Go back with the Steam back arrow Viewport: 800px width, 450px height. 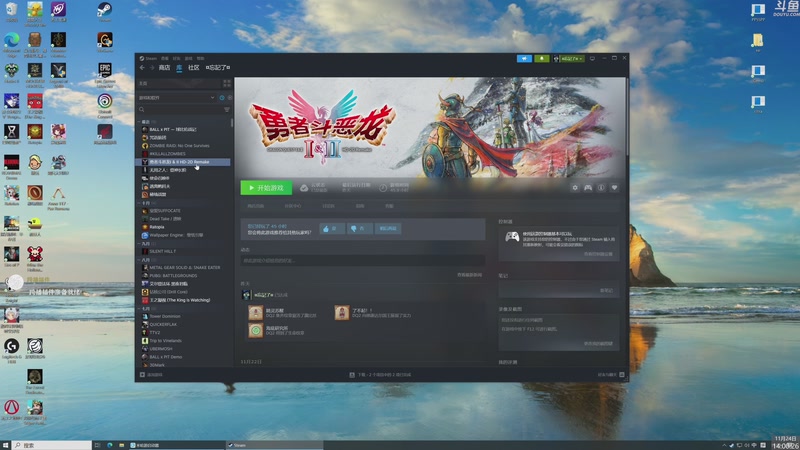point(142,67)
